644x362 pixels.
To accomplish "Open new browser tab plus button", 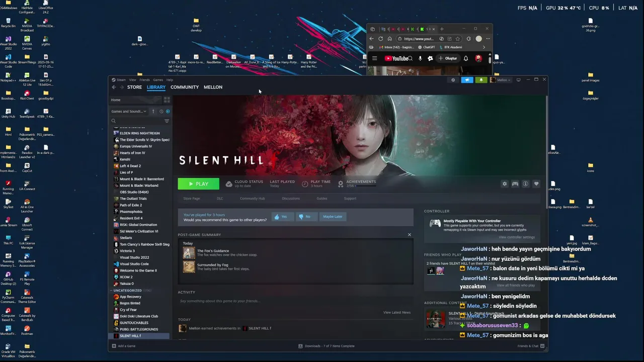I will pyautogui.click(x=442, y=29).
